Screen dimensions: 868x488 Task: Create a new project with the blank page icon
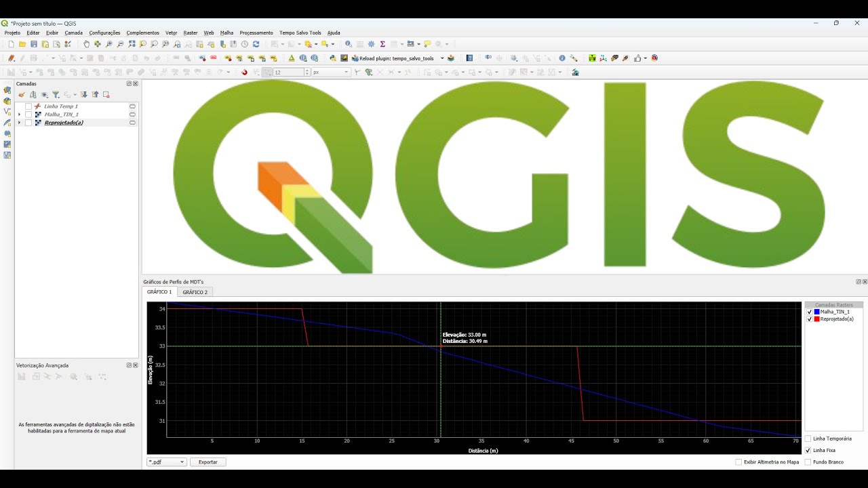(x=12, y=44)
